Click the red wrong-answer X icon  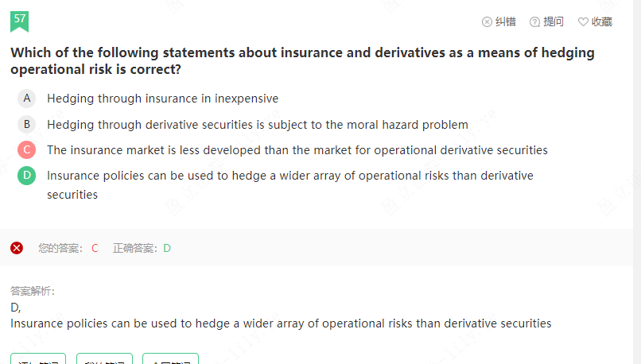tap(17, 248)
